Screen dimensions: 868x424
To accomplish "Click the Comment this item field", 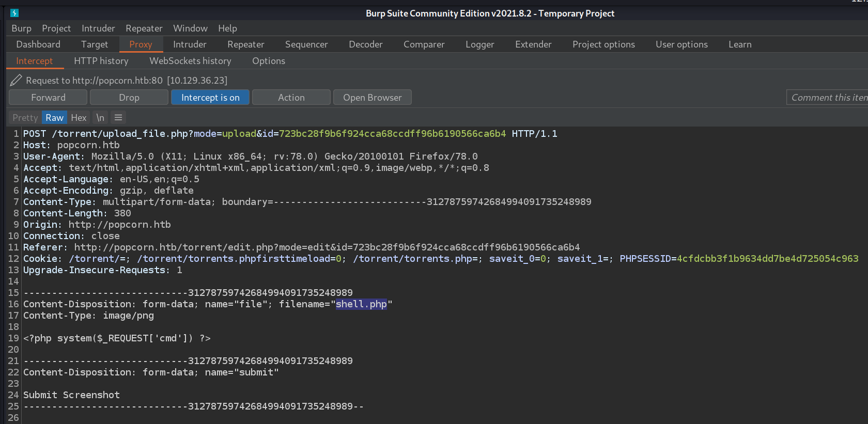I will (827, 98).
